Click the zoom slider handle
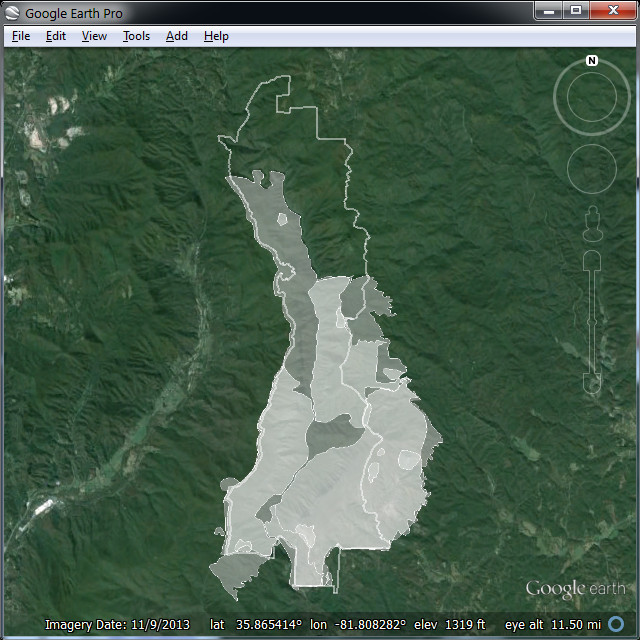Viewport: 640px width, 640px height. coord(592,322)
